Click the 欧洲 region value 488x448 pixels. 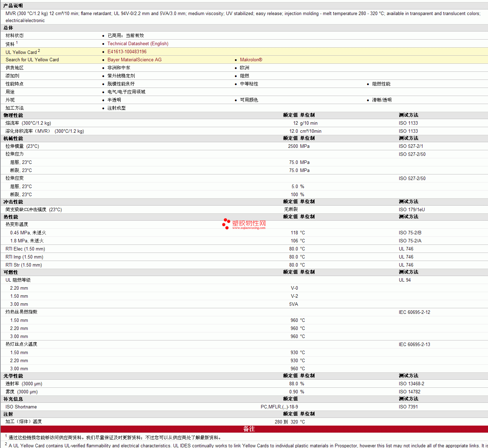244,68
